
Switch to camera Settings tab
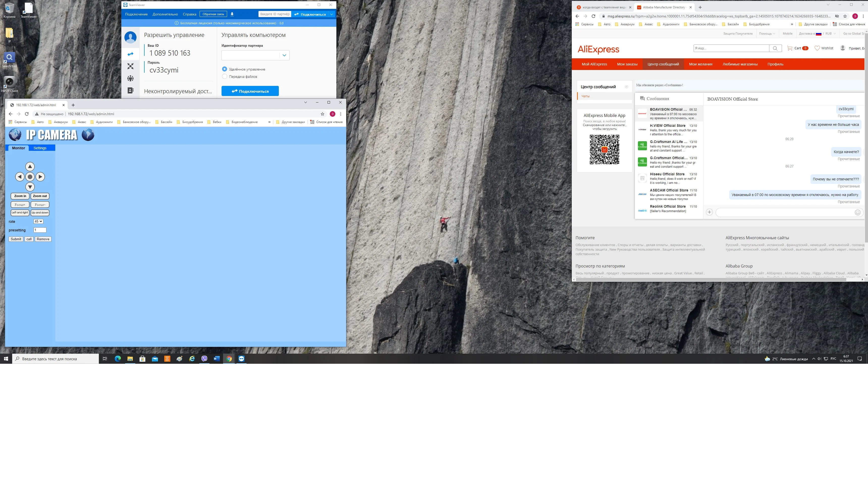tap(40, 148)
